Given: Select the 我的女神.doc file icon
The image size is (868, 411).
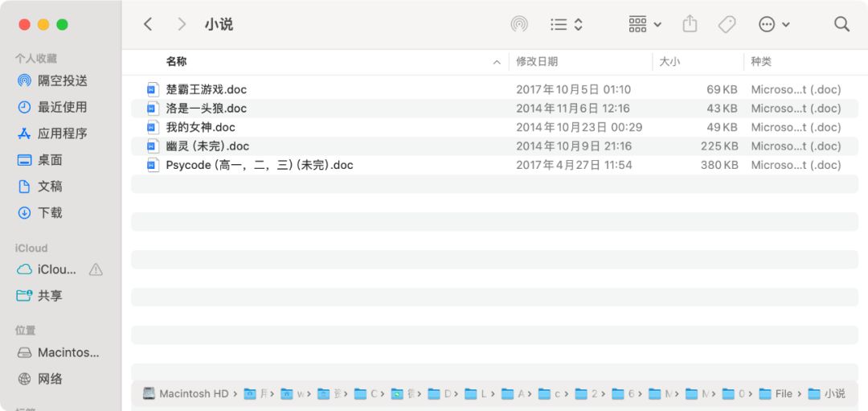Looking at the screenshot, I should 153,127.
